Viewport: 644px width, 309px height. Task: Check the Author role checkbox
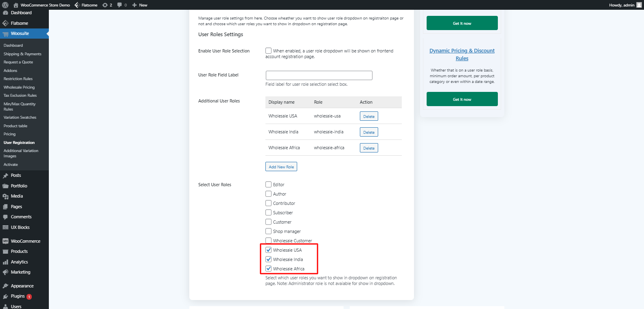(268, 194)
